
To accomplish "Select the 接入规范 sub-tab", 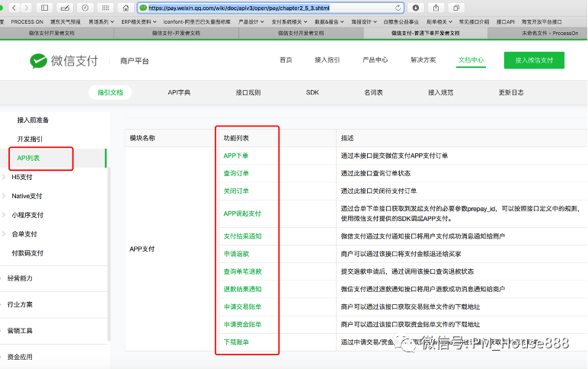I will pos(441,92).
